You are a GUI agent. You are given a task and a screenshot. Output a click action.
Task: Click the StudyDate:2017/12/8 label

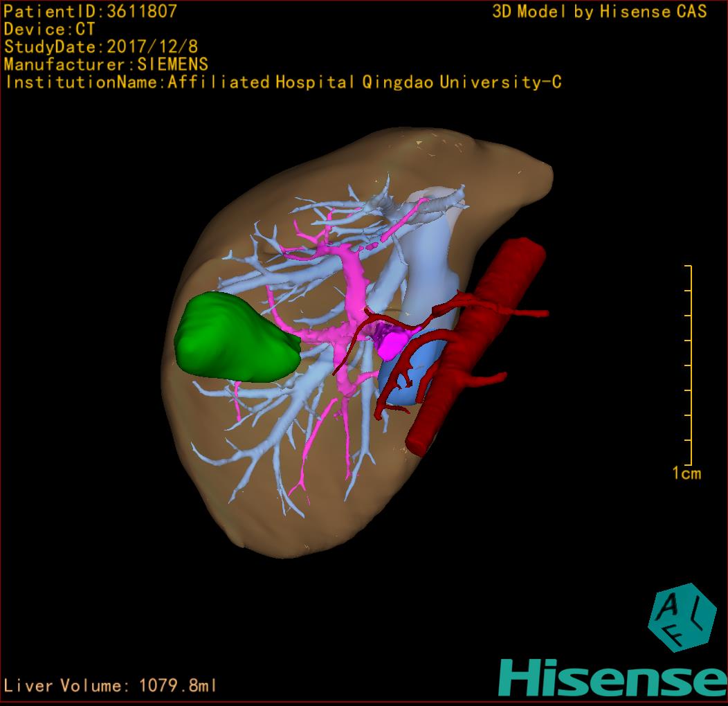coord(101,47)
